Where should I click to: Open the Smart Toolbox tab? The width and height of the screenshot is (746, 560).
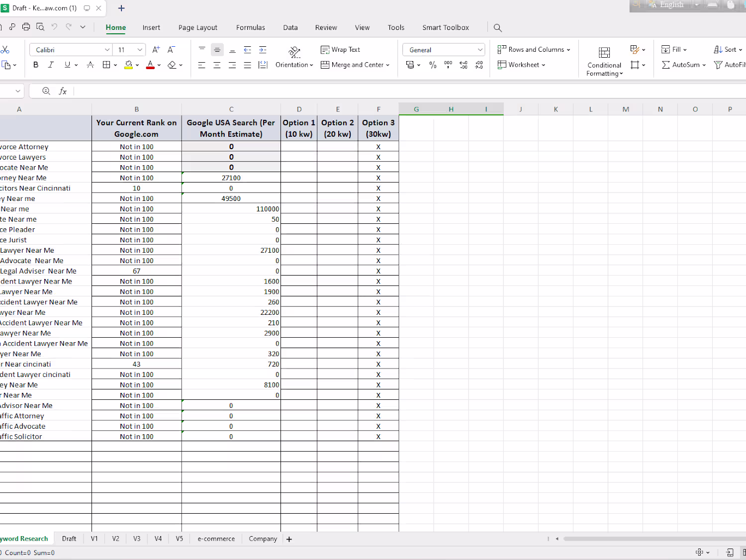[x=446, y=28]
